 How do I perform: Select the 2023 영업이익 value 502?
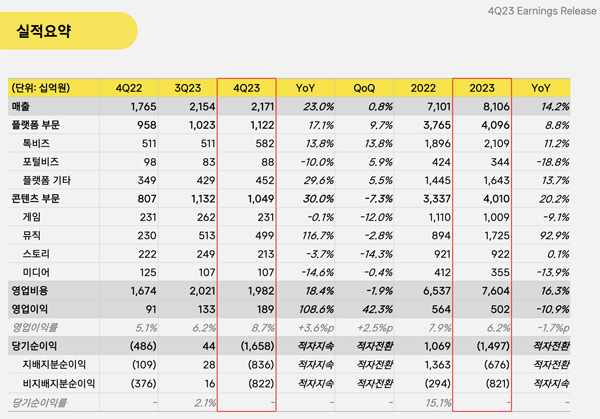tap(497, 307)
